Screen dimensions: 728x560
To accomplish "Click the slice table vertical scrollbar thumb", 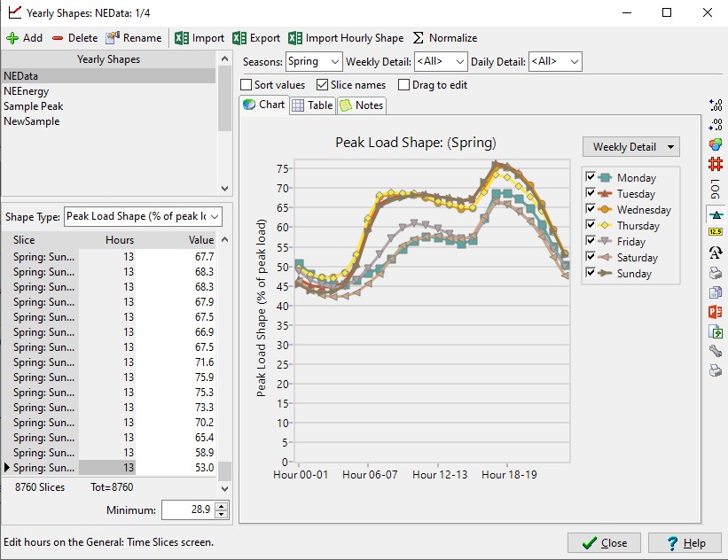I will pyautogui.click(x=224, y=471).
